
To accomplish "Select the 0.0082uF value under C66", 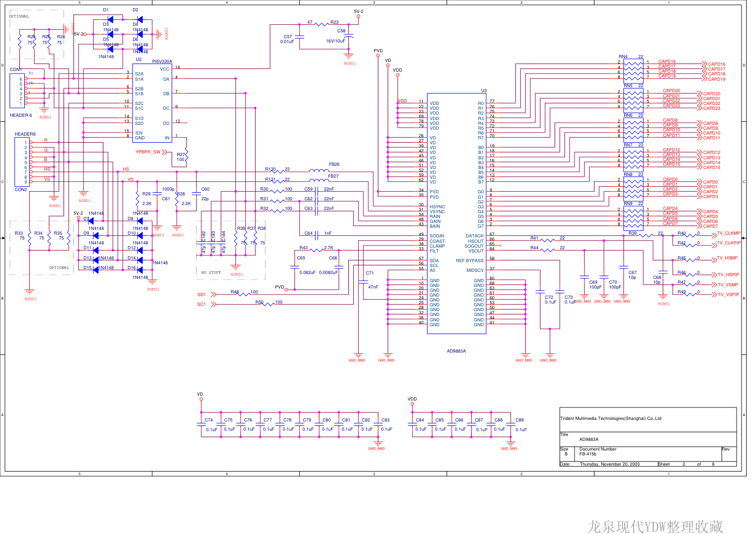I will click(x=328, y=272).
